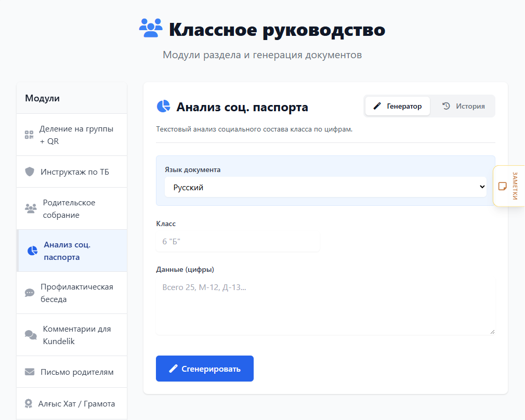
Task: Click the people icon beside Родительское собрание
Action: click(31, 208)
